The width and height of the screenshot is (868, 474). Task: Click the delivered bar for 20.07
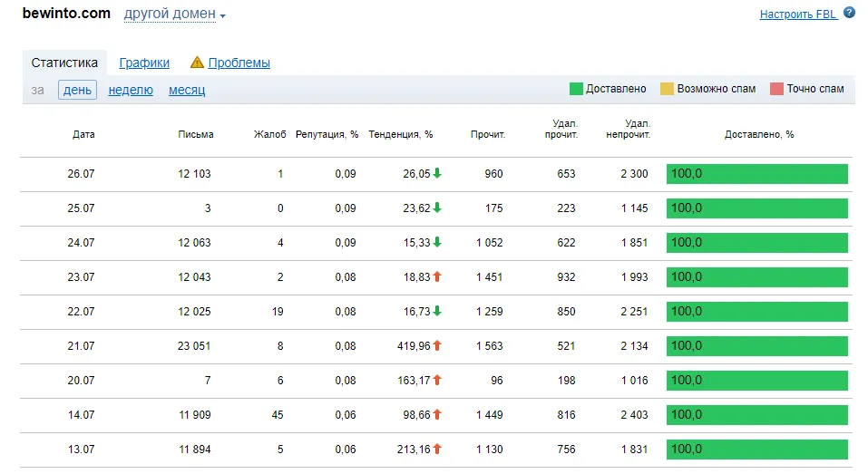(x=756, y=381)
